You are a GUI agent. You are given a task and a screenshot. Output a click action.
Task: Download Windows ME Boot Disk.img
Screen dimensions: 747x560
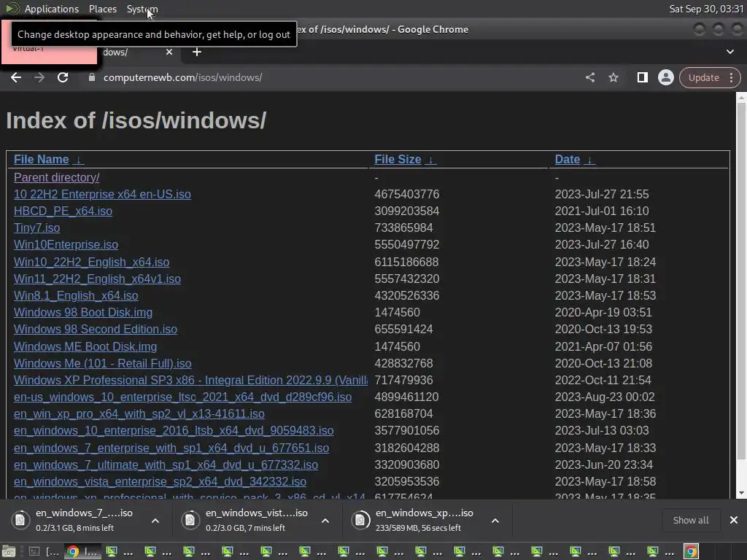(85, 346)
